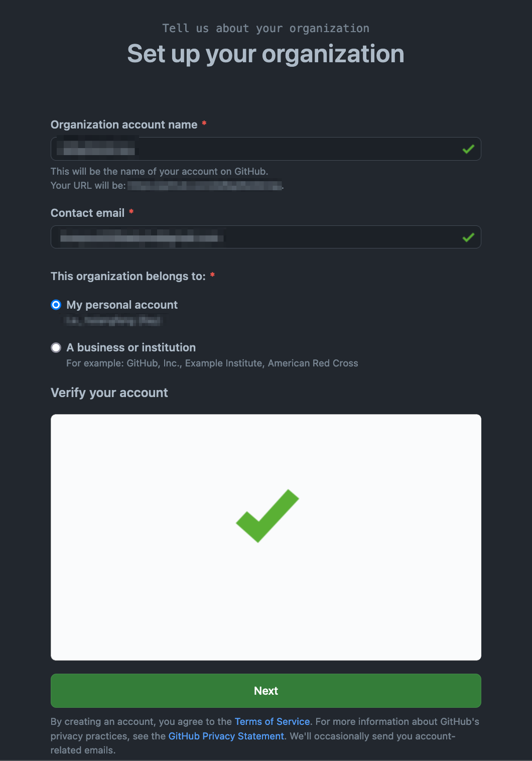Click red asterisk beside 'This organization belongs to'
Viewport: 532px width, 761px height.
pyautogui.click(x=212, y=275)
